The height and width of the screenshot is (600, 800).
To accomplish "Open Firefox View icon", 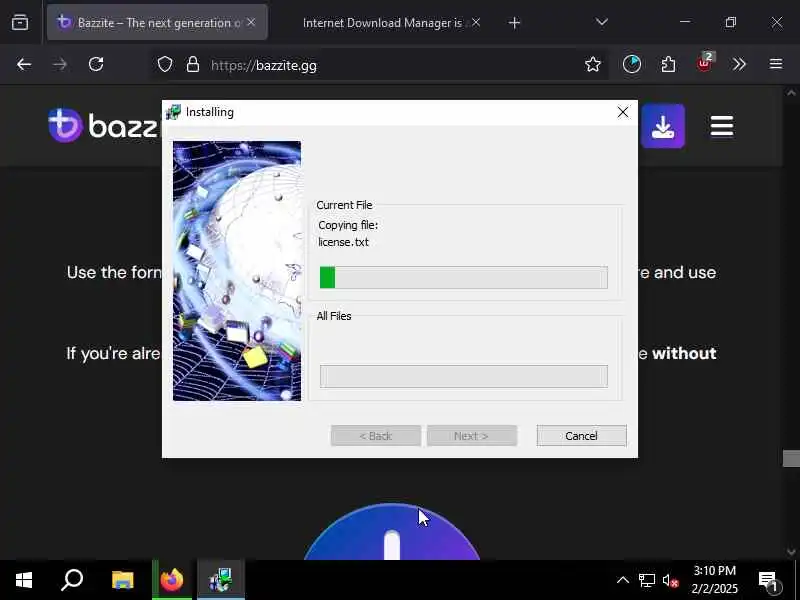I will pos(20,22).
